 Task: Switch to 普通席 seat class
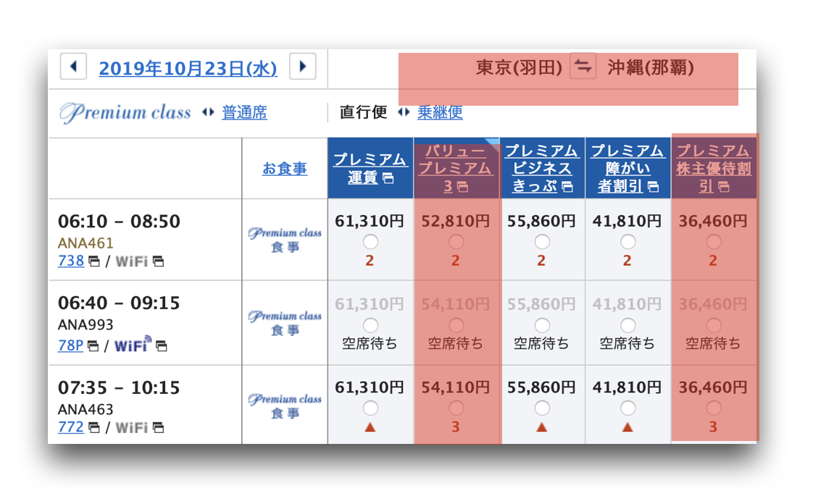pos(244,112)
